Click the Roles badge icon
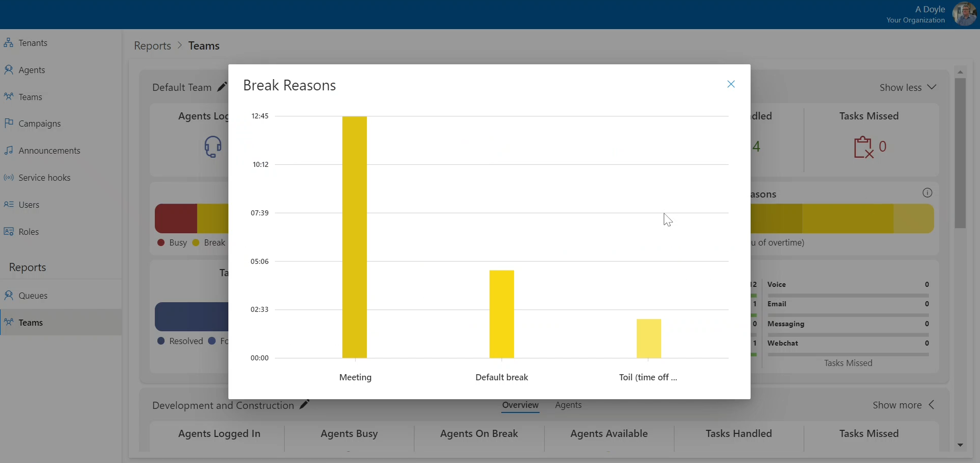Screen dimensions: 980x463 click(x=9, y=231)
